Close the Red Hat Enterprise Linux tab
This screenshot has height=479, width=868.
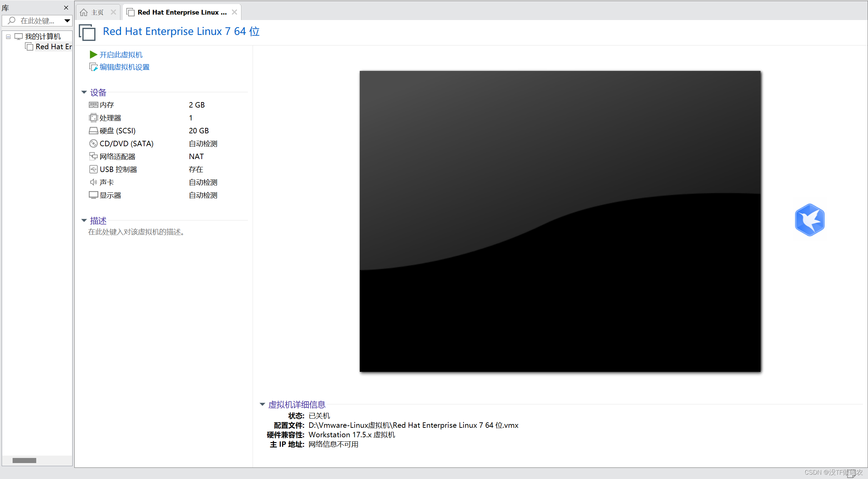pos(234,12)
